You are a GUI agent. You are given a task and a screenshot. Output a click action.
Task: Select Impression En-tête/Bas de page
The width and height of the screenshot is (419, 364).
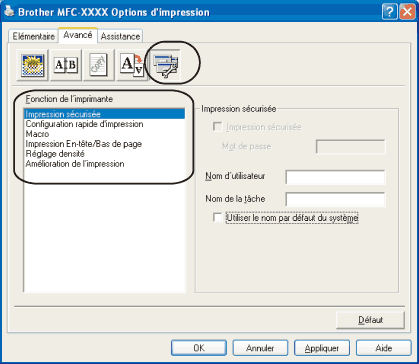click(84, 144)
